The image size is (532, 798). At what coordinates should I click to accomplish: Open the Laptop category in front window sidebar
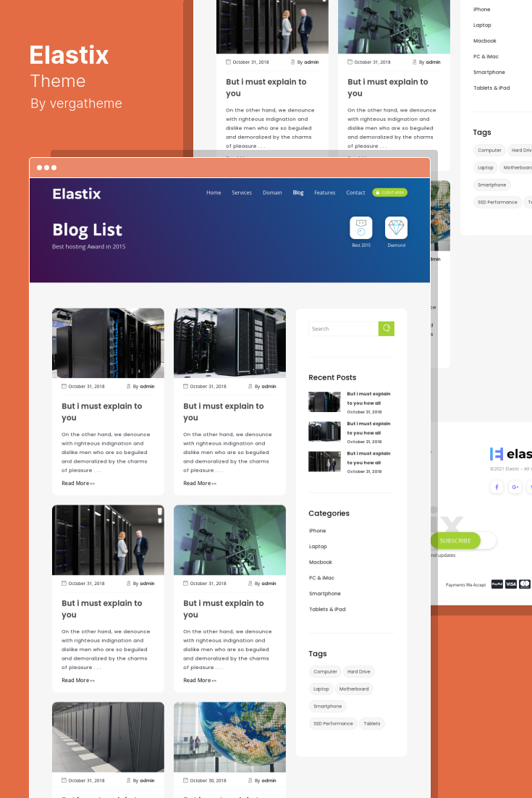click(x=318, y=547)
